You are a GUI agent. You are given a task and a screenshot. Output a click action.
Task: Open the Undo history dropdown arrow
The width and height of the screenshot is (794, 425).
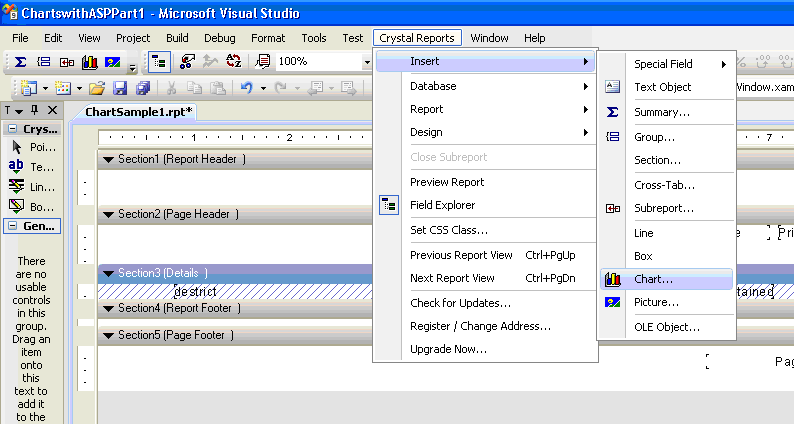263,89
